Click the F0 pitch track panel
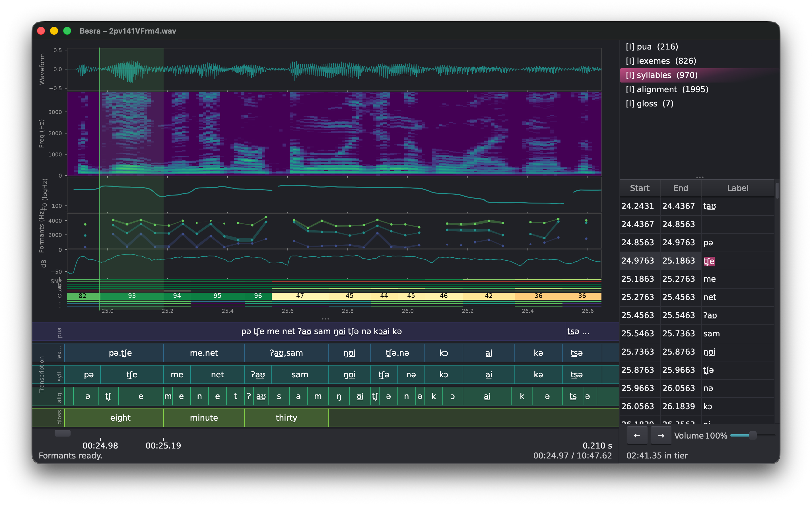This screenshot has height=506, width=812. (334, 195)
